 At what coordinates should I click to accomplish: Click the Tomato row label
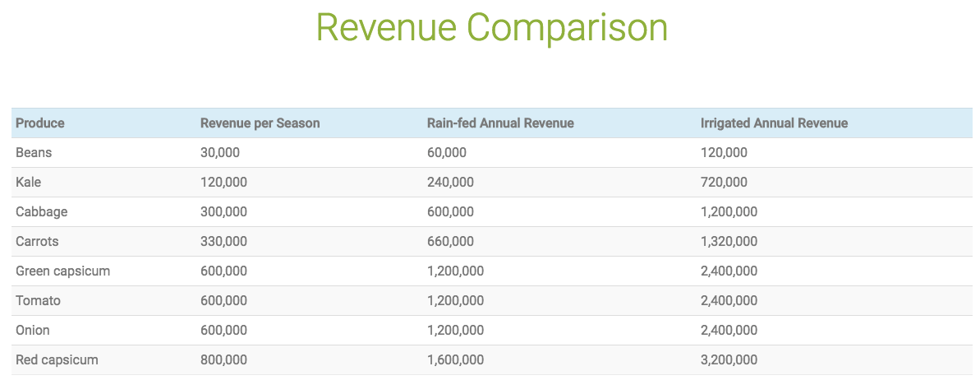pos(38,300)
